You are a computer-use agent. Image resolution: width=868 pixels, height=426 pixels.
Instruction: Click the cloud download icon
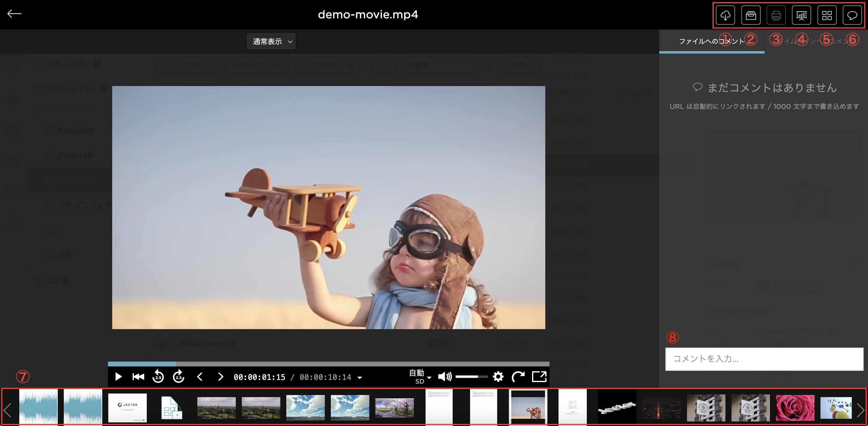coord(725,15)
